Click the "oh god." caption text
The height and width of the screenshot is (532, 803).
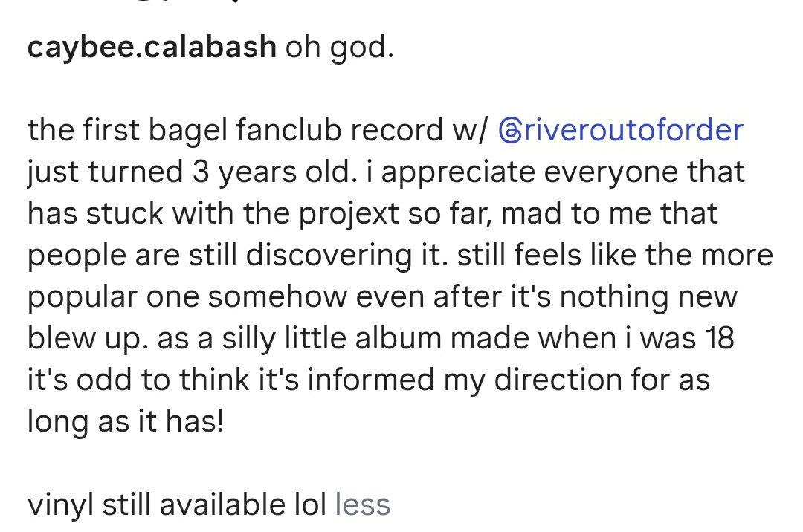tap(339, 48)
